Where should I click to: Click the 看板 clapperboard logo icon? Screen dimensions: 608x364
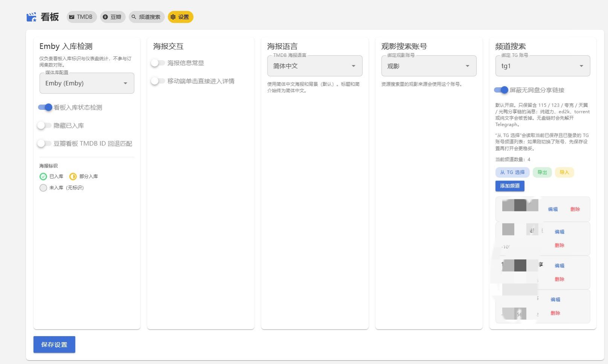(32, 17)
